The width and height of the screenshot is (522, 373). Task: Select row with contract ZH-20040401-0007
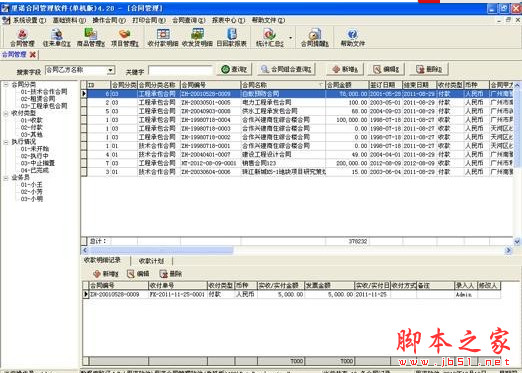point(297,155)
